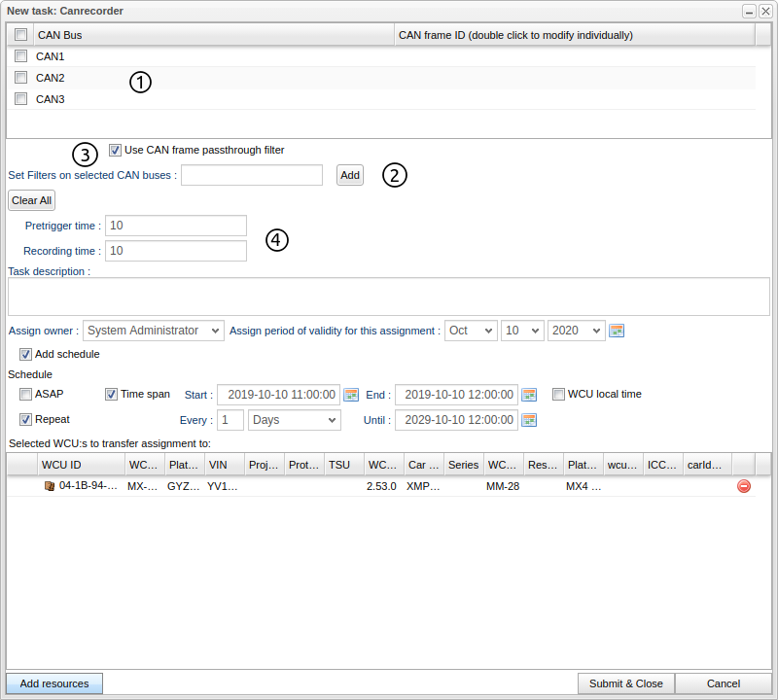
Task: Click the Add filter button
Action: (350, 175)
